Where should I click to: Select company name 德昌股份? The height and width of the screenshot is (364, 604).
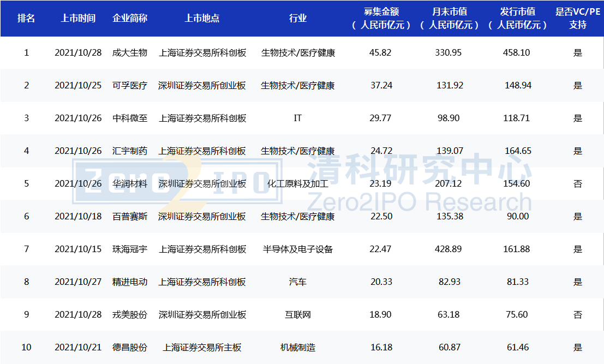[130, 348]
